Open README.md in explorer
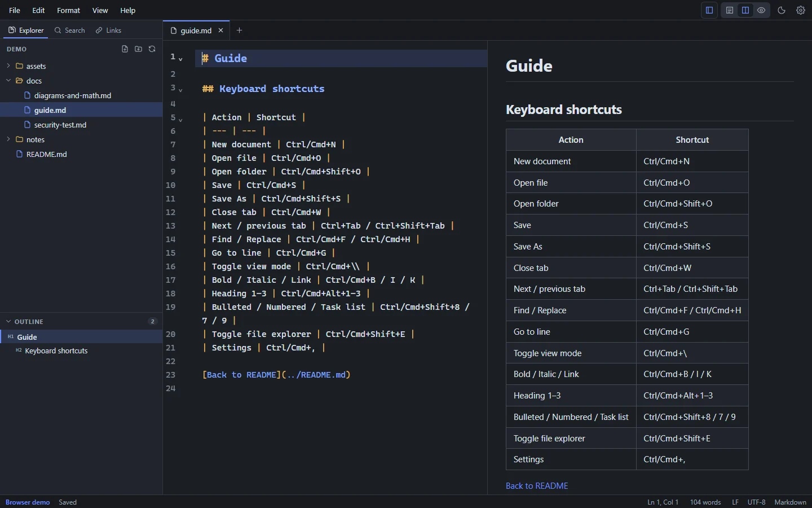Viewport: 812px width, 508px height. coord(81,154)
